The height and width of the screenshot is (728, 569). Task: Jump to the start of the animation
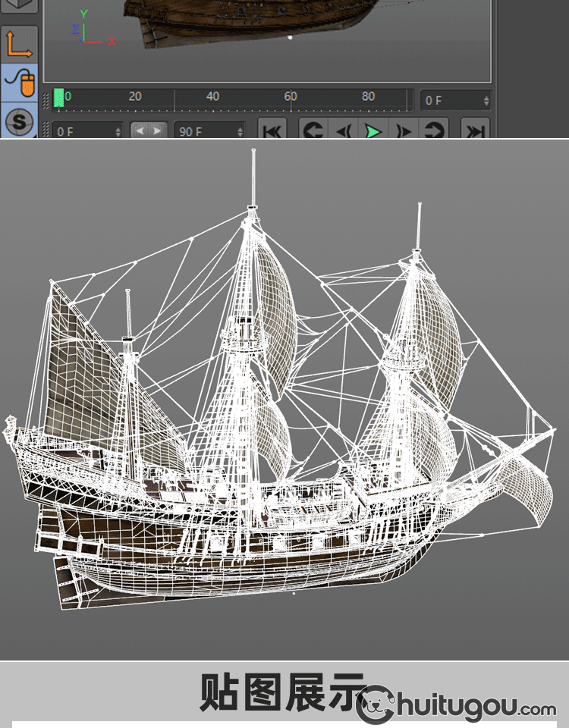(272, 131)
